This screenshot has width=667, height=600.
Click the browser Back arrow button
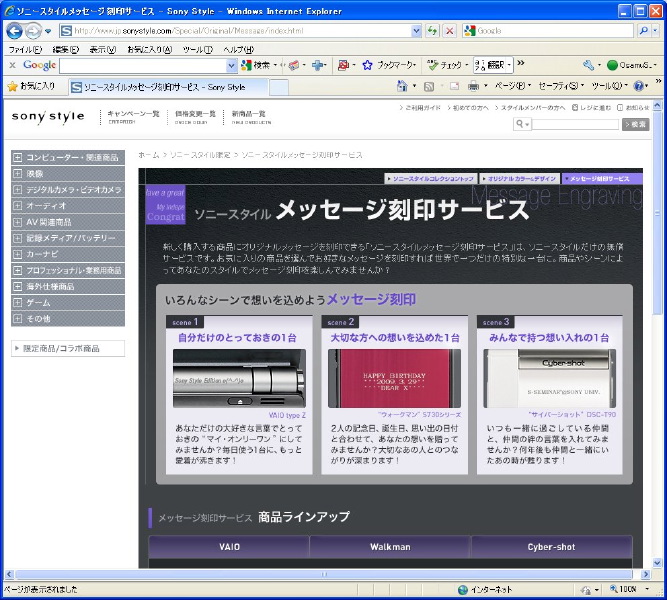tap(15, 30)
